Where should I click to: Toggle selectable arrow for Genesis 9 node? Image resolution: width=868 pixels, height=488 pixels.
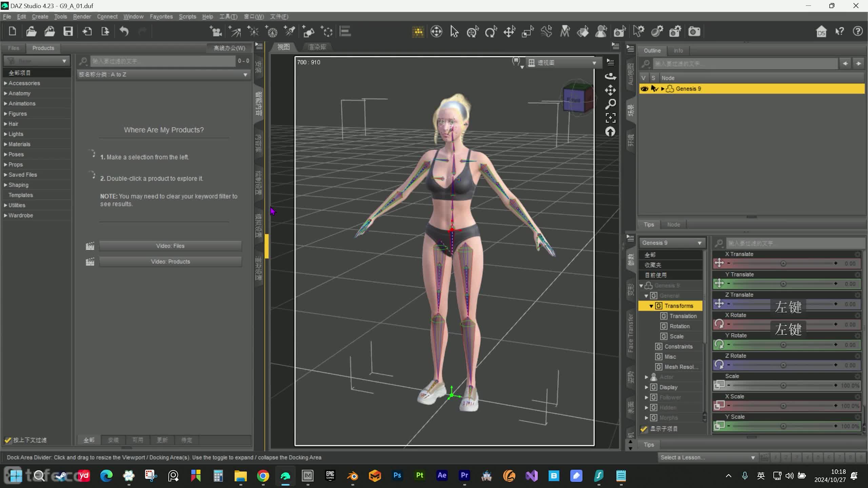[x=654, y=89]
